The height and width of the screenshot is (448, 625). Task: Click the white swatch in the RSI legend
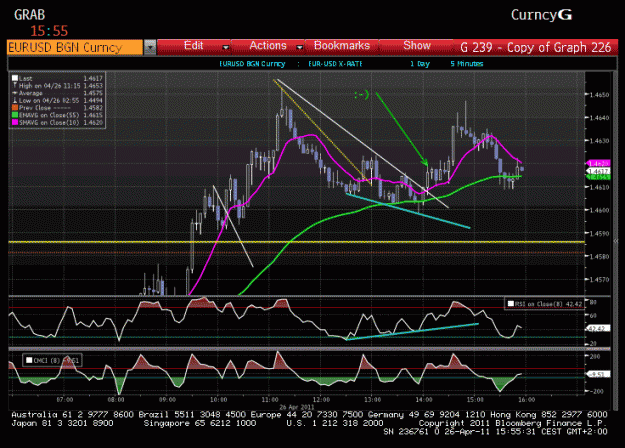coord(510,304)
